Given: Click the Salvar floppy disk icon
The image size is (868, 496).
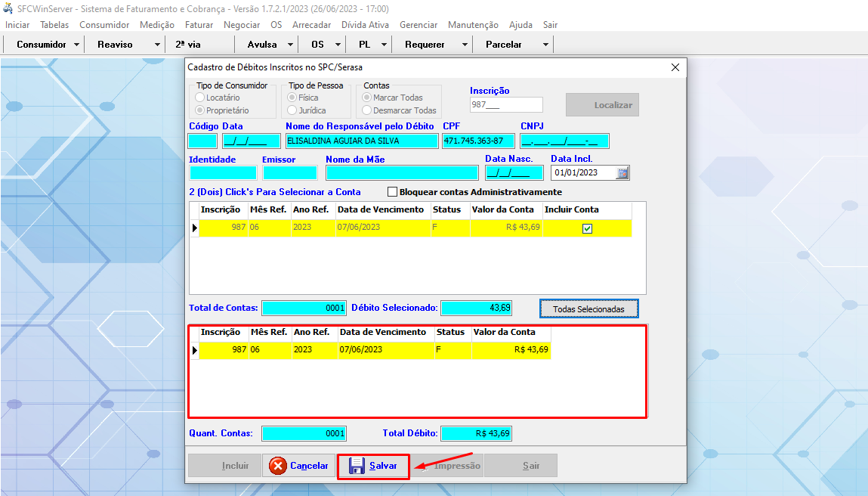Looking at the screenshot, I should (x=357, y=466).
